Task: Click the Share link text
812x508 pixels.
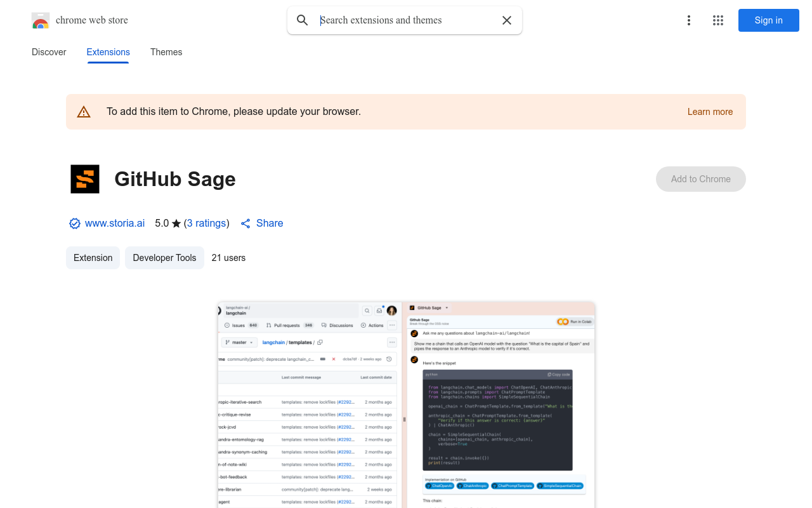Action: (x=270, y=224)
